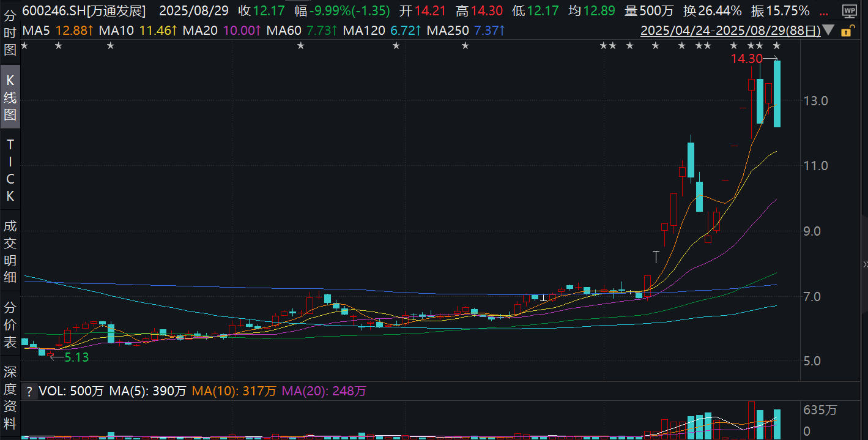Screen dimensions: 868x440
Task: Click the star marker above the 14.30 candle
Action: [x=777, y=46]
